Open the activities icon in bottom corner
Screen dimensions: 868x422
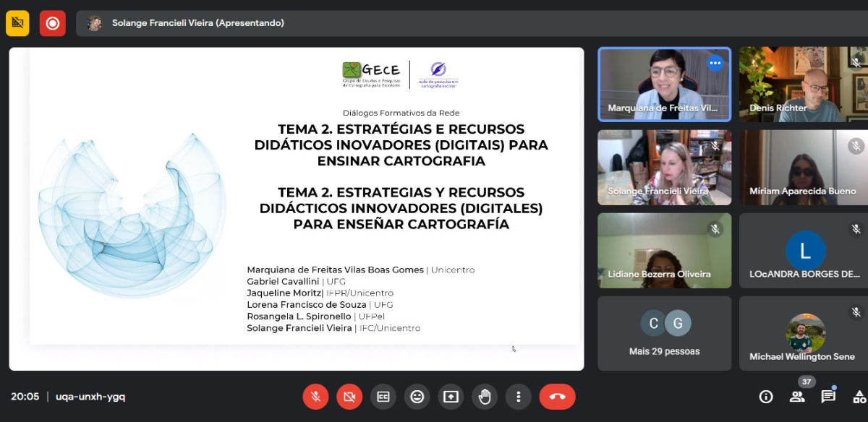859,397
